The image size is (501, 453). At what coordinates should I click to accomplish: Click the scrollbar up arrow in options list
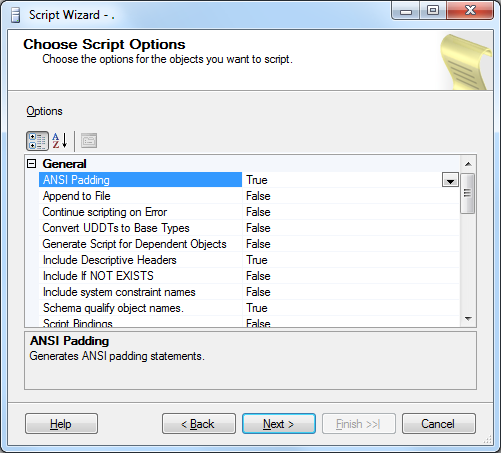click(x=468, y=164)
